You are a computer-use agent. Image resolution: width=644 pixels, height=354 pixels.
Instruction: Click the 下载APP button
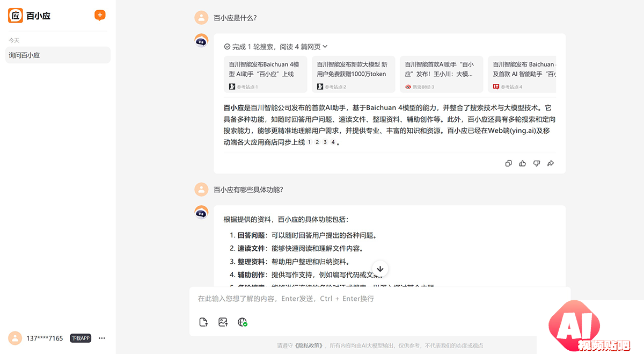(x=80, y=338)
